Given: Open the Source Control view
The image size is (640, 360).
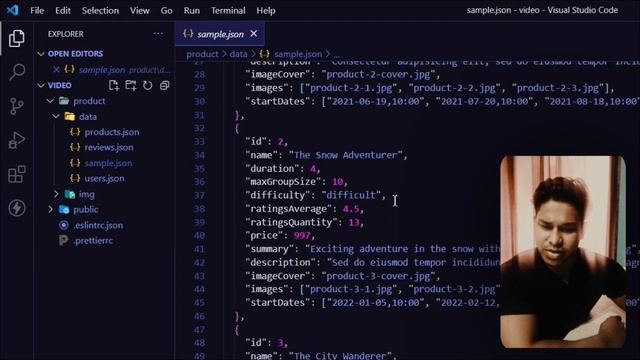Looking at the screenshot, I should (16, 106).
